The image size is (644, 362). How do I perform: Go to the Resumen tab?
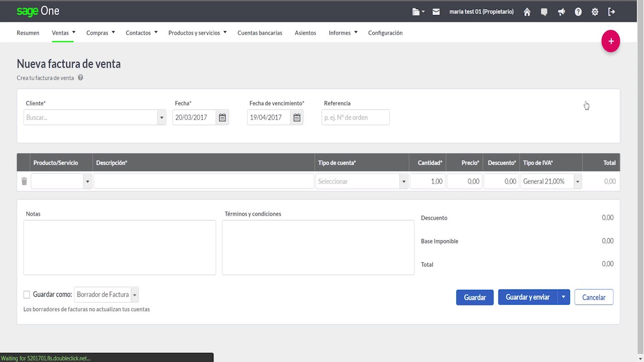(x=28, y=33)
